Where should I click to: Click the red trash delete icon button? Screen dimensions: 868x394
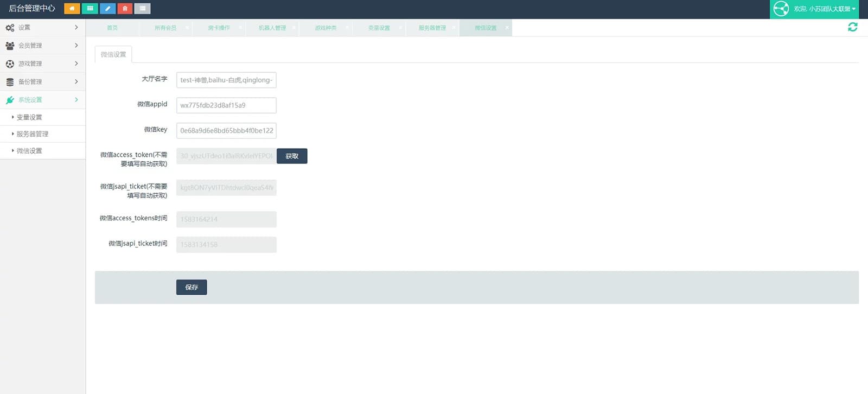point(125,9)
